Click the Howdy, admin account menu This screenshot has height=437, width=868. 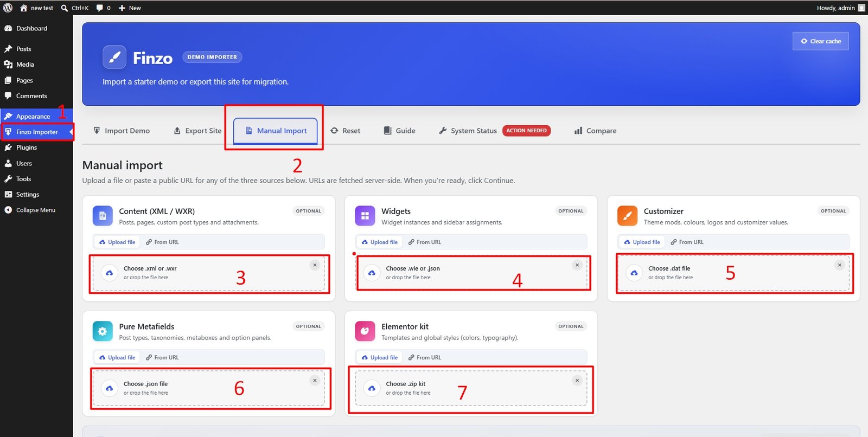(841, 8)
